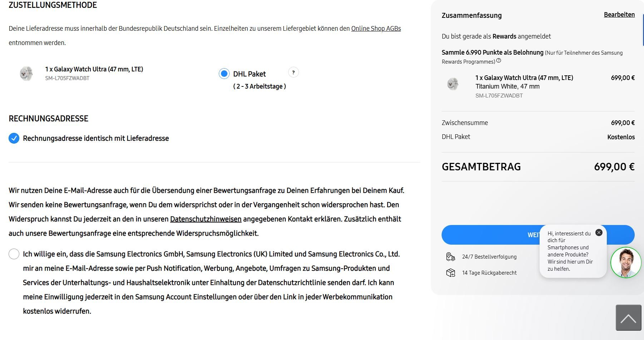Click the 24/7 Bestellverfolgung truck icon
644x340 pixels.
click(450, 257)
